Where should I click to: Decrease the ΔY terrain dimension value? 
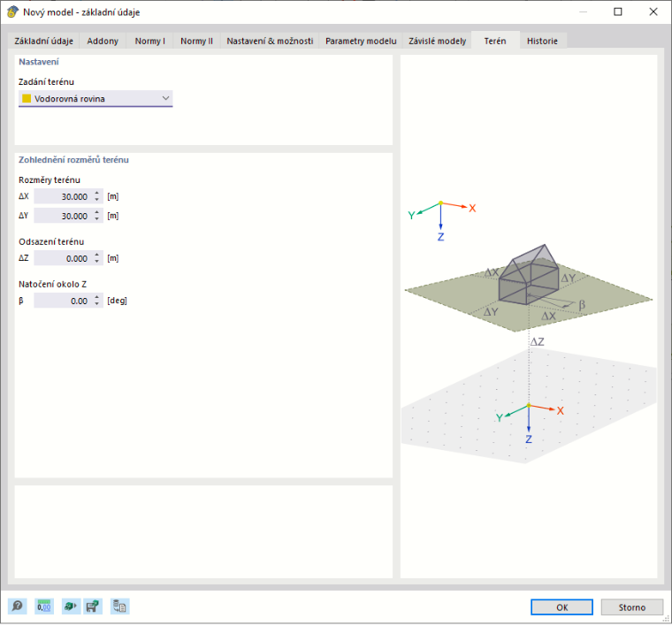click(x=97, y=219)
